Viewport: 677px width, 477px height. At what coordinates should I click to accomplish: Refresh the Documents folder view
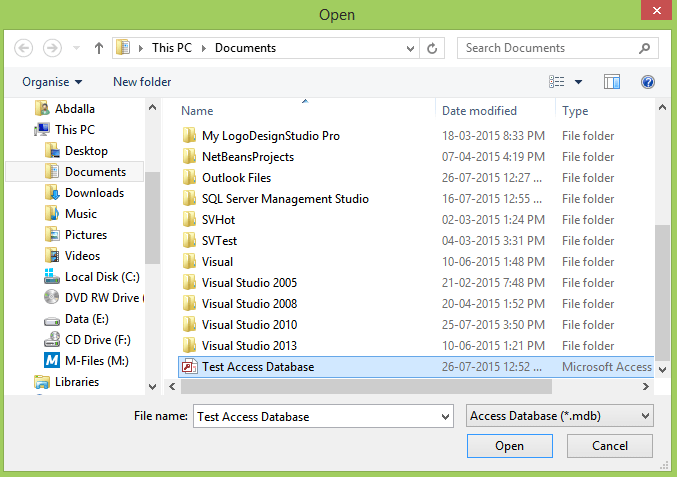click(x=432, y=48)
